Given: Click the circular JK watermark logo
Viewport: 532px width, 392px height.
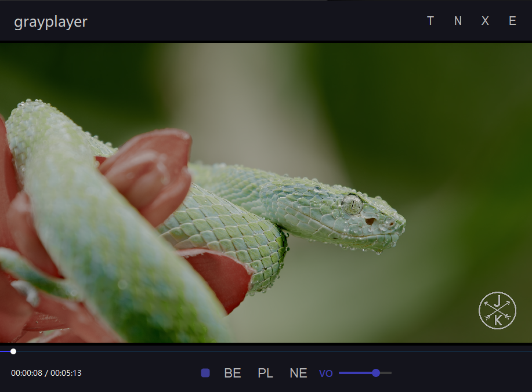Looking at the screenshot, I should click(x=497, y=310).
